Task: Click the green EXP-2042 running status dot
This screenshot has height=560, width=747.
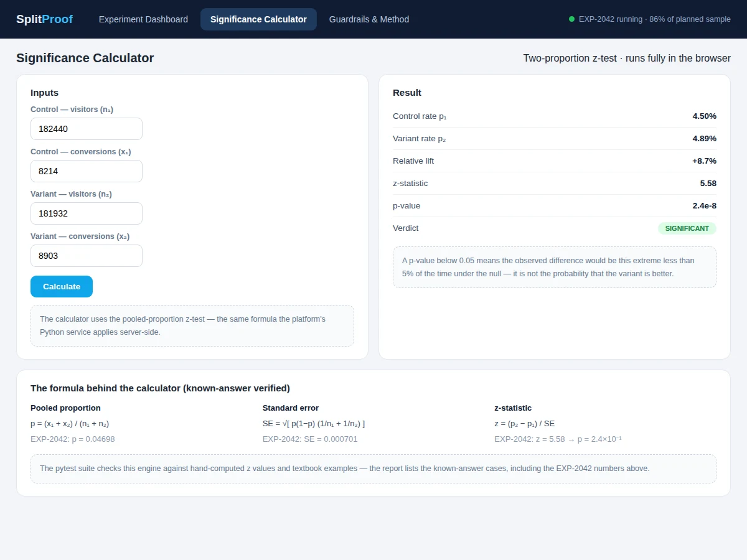Action: point(571,19)
